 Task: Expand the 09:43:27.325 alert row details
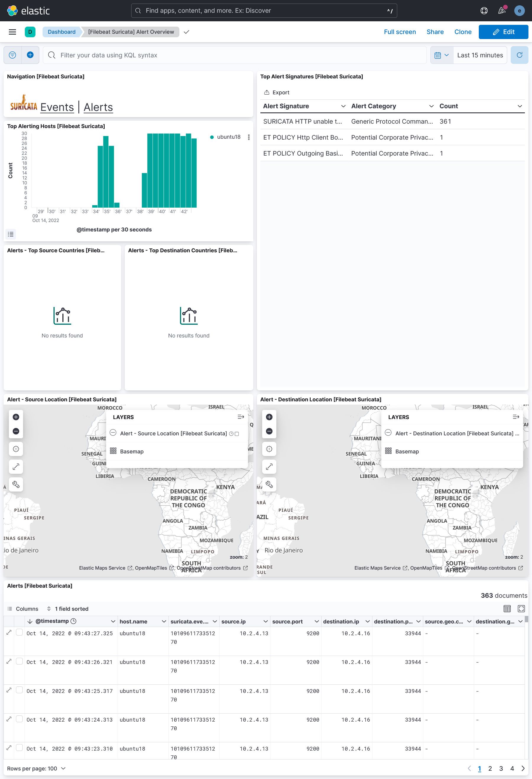coord(9,633)
